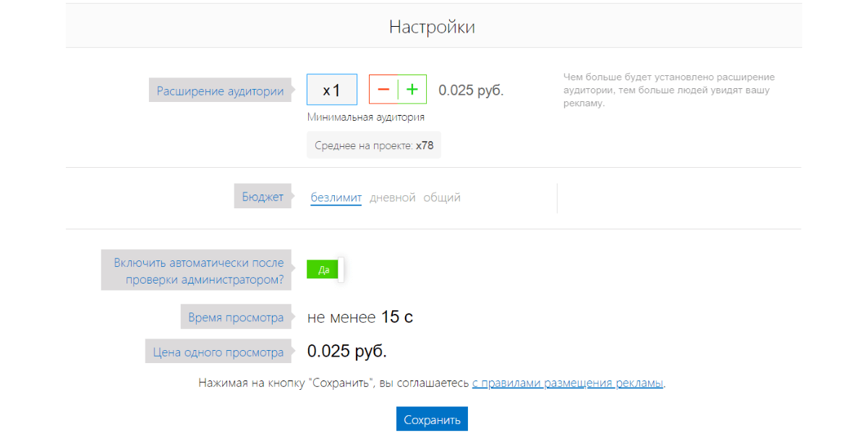Select the общий budget tab
Screen dimensions: 868x434
(442, 197)
